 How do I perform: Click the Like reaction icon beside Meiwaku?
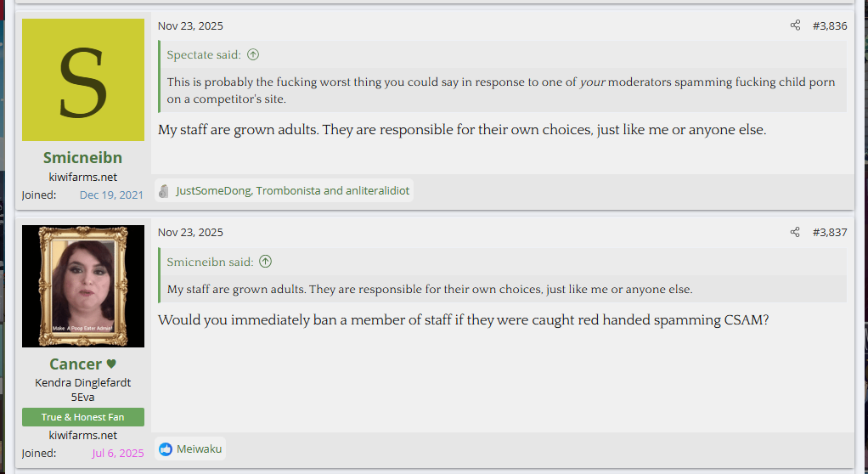(x=166, y=449)
